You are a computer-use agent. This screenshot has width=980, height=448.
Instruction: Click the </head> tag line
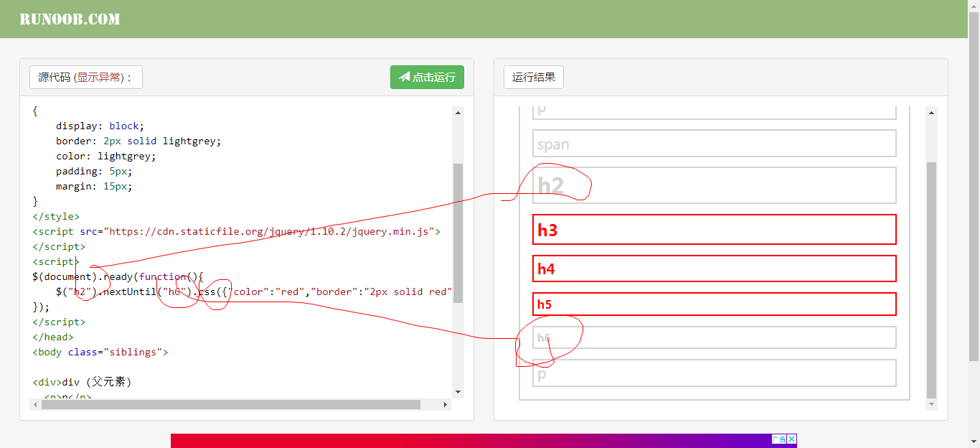pos(53,337)
